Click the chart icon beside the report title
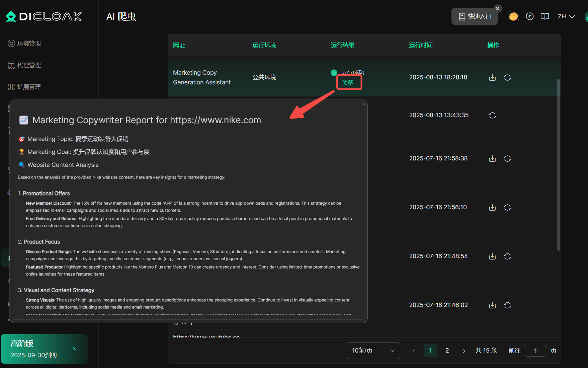 pyautogui.click(x=24, y=120)
